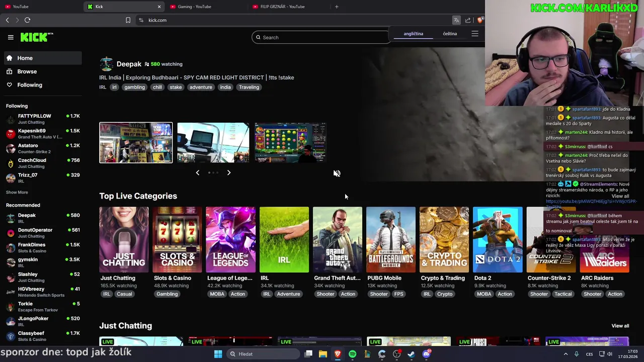Viewport: 644px width, 362px height.
Task: Close the Kick browser tab
Action: point(159,7)
